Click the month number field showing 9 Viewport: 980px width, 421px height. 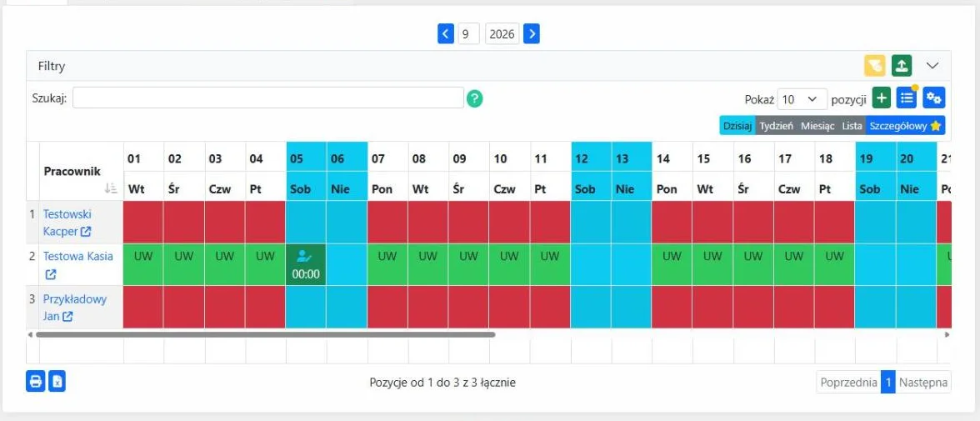click(x=468, y=34)
